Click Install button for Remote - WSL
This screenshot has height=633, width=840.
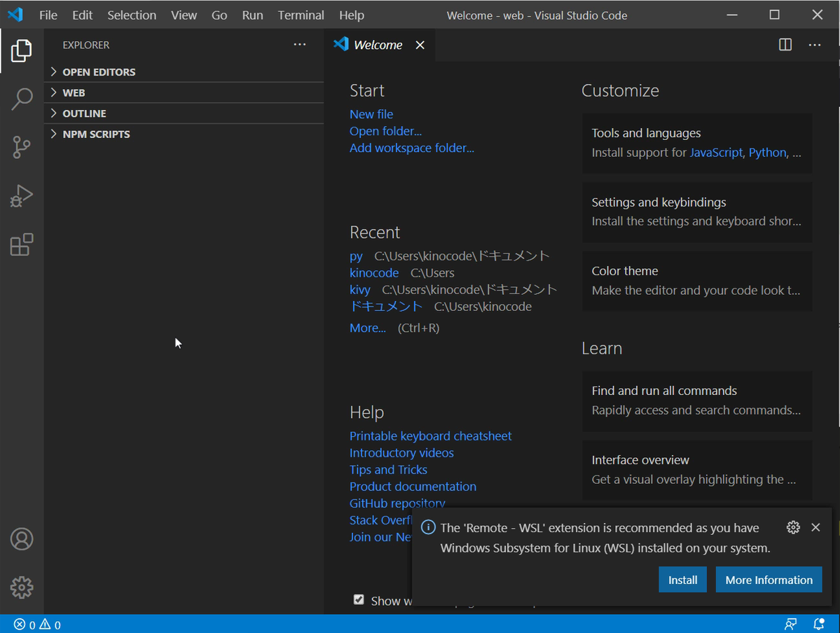coord(682,580)
